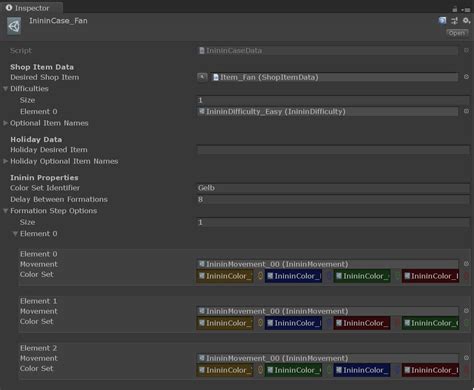Open picker after orange color in Element 0
Screen dimensions: 474x390
(x=260, y=276)
